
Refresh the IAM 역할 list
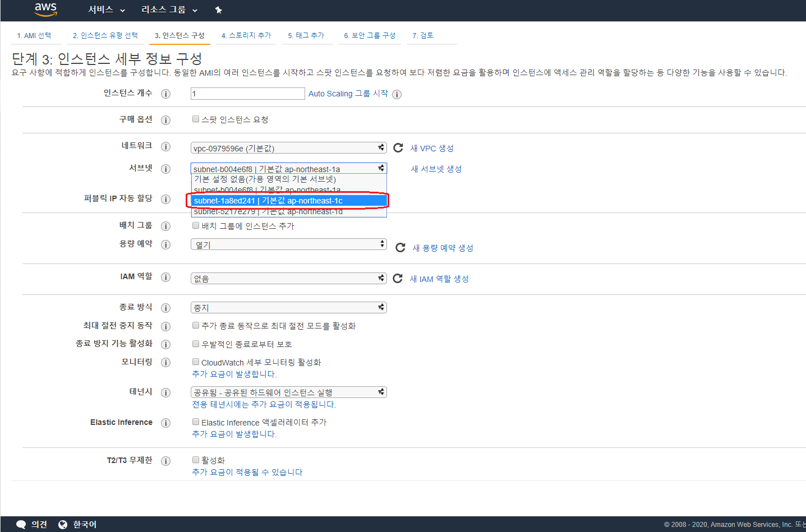pos(398,278)
